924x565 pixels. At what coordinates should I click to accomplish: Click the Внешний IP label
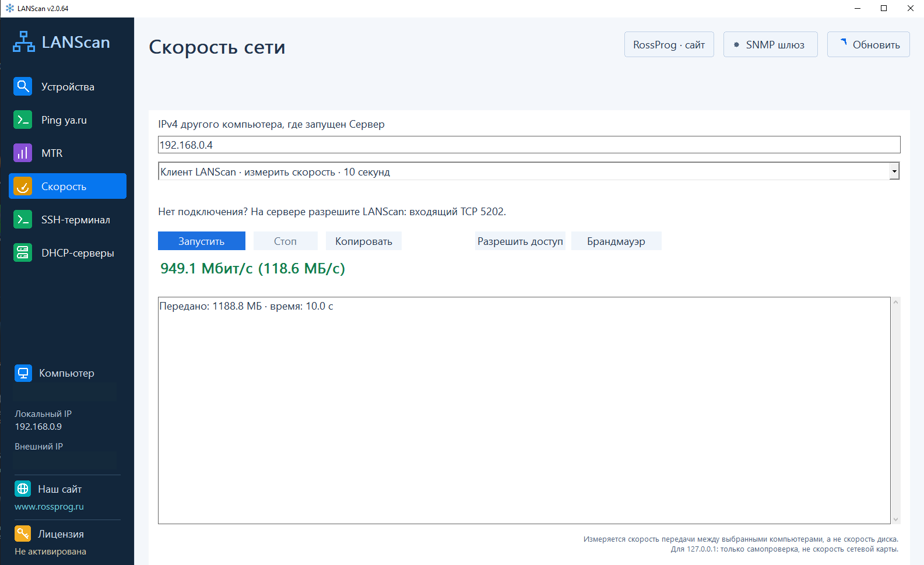point(38,446)
